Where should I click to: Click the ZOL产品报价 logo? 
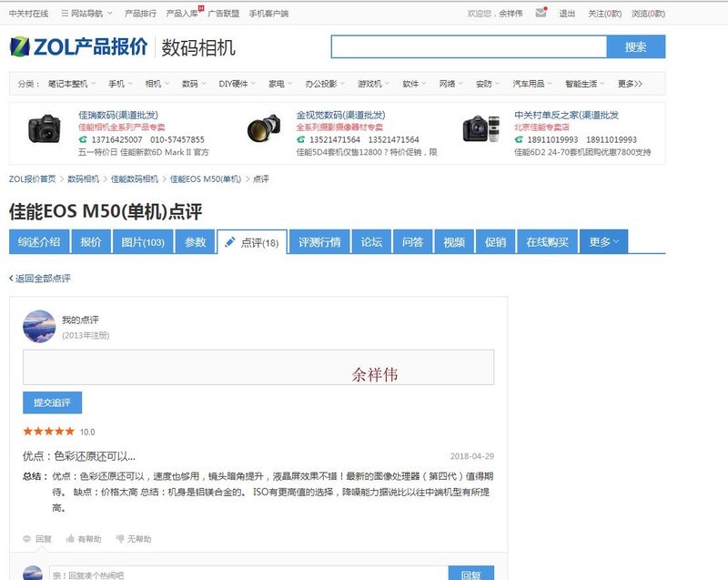coord(78,47)
